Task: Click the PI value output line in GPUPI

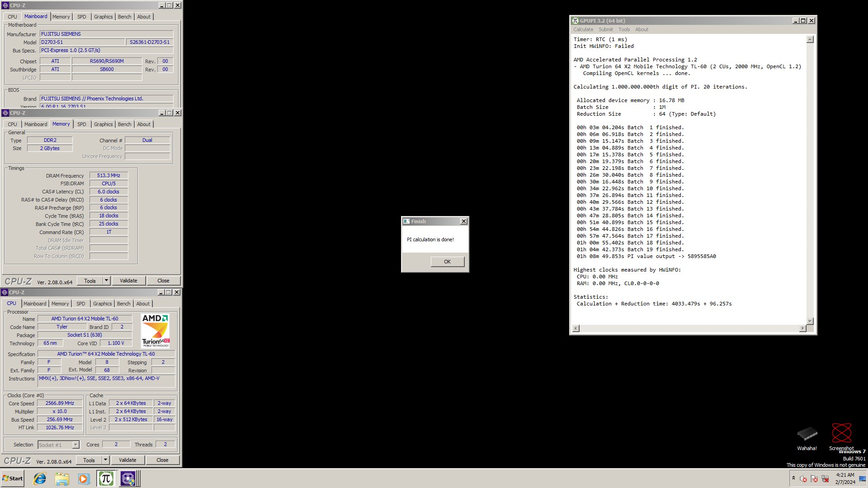Action: tap(646, 256)
